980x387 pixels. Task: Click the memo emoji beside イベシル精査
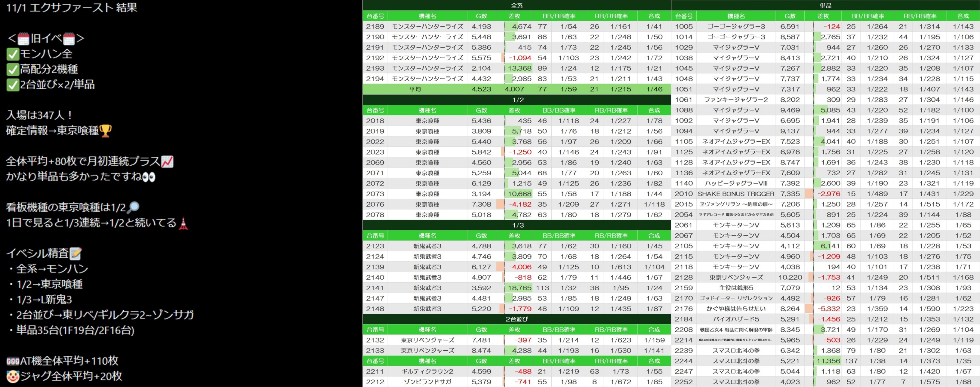[76, 253]
